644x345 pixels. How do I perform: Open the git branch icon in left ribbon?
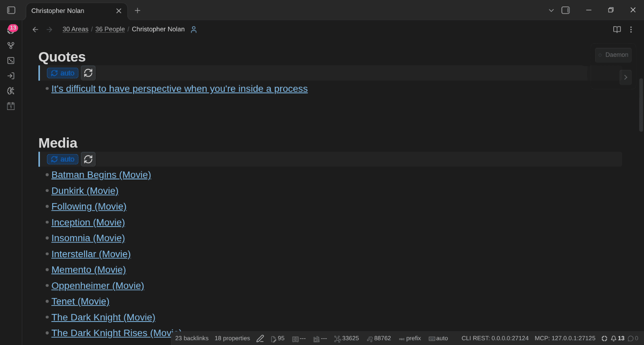coord(11,45)
